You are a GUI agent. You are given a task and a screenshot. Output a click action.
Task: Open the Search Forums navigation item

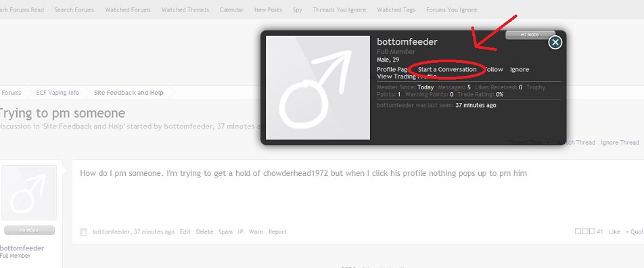(74, 10)
